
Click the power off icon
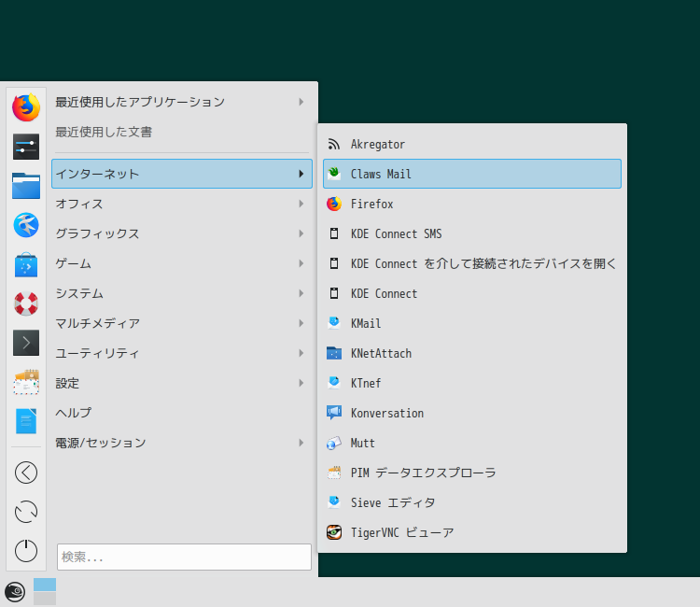click(26, 550)
